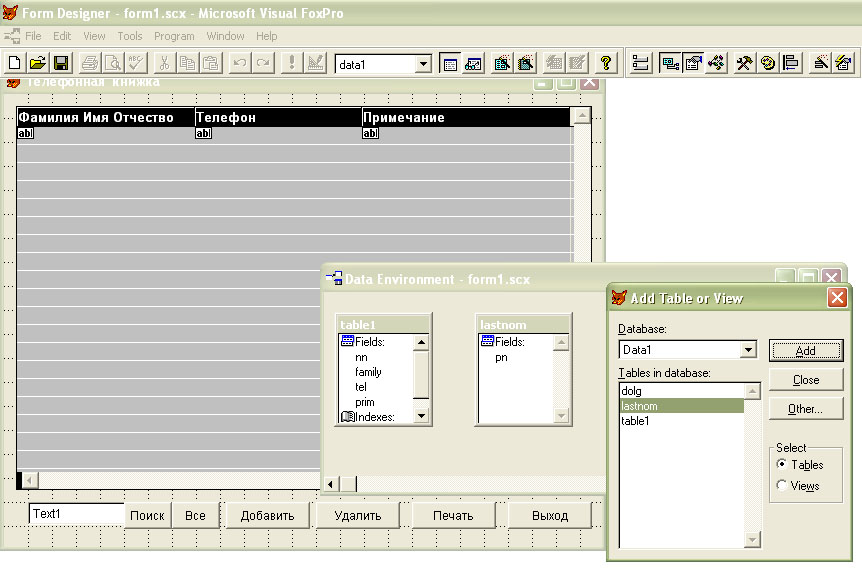Viewport: 862px width, 576px height.
Task: Click the Help question mark icon
Action: tap(606, 63)
